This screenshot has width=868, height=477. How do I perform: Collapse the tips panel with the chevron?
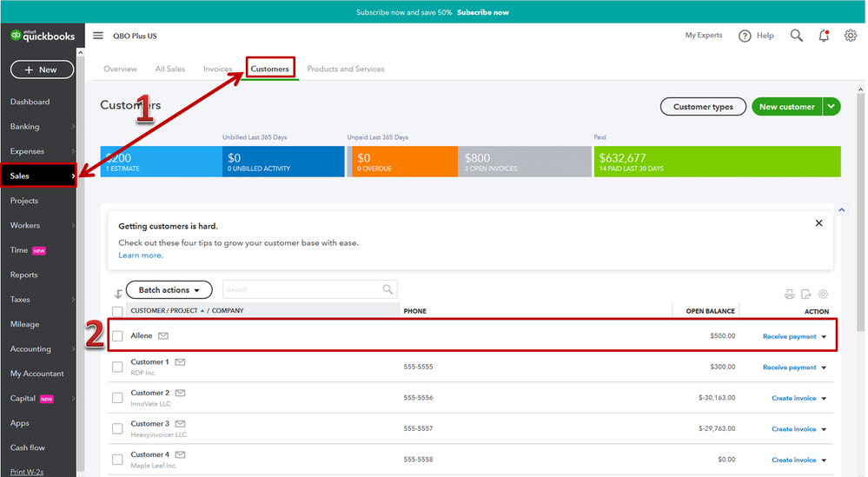841,209
